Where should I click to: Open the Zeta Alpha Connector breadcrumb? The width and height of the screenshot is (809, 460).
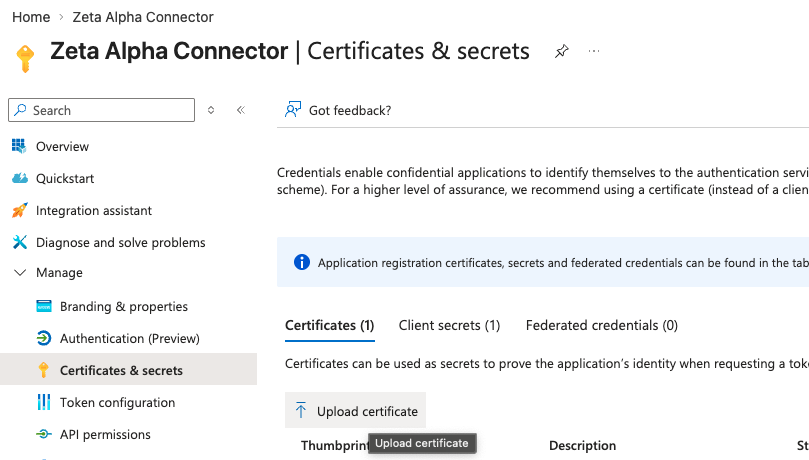(x=143, y=17)
